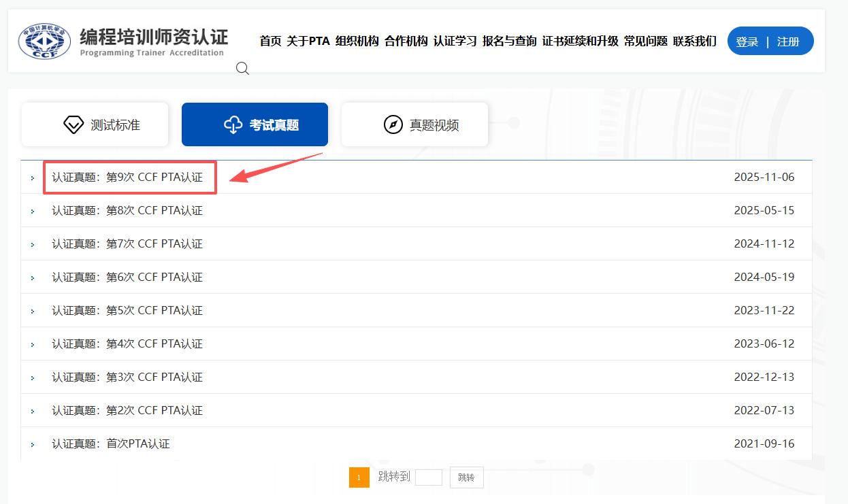Switch to the 真题视频 tab
Image resolution: width=848 pixels, height=504 pixels.
pyautogui.click(x=414, y=124)
